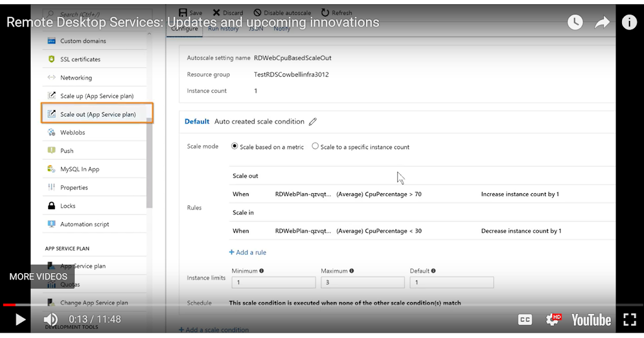The width and height of the screenshot is (644, 338).
Task: Click the Share arrow icon
Action: 602,22
